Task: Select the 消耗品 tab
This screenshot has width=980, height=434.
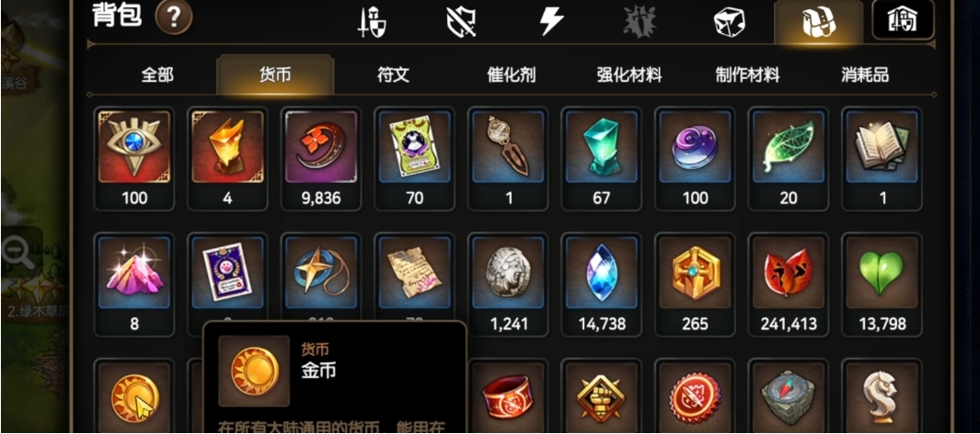Action: click(x=865, y=75)
